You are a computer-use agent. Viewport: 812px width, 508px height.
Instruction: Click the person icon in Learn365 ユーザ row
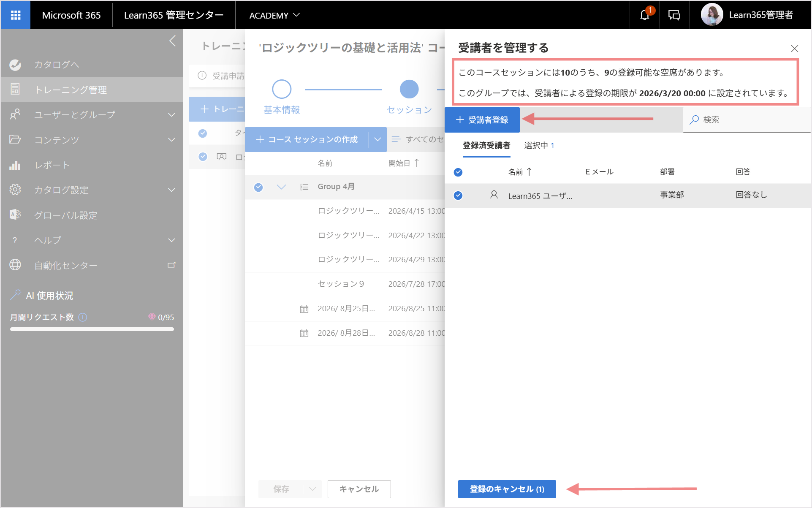click(494, 195)
